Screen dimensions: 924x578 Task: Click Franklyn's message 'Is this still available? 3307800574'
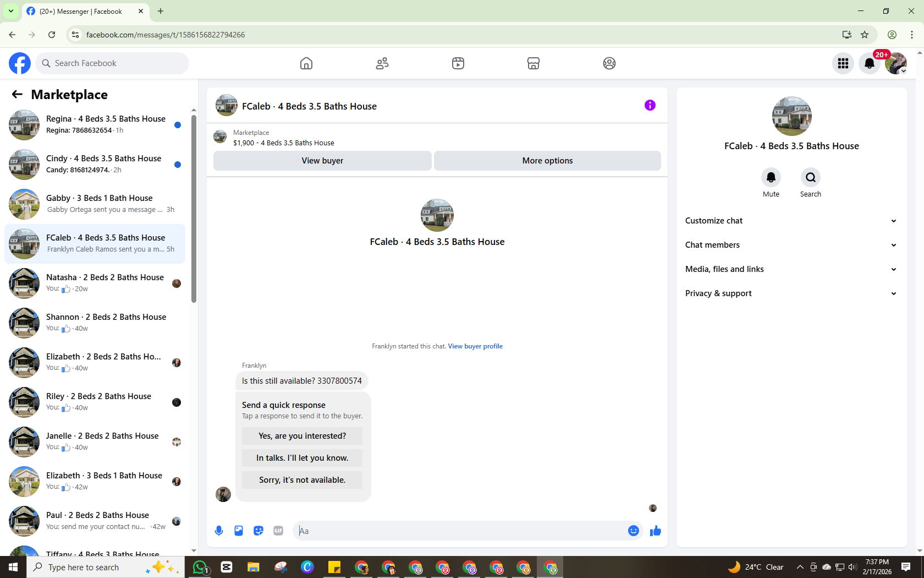(302, 381)
